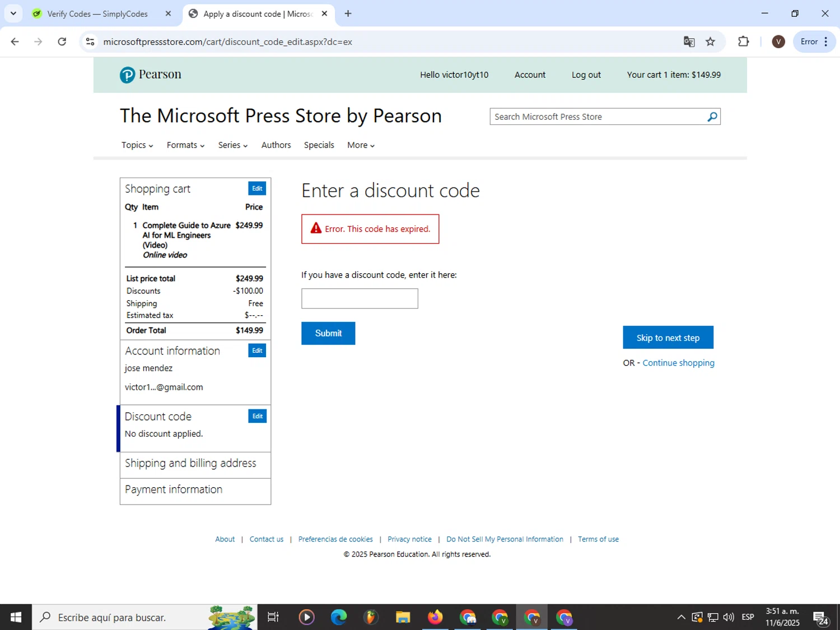The height and width of the screenshot is (630, 840).
Task: Expand the Formats menu
Action: pyautogui.click(x=185, y=145)
